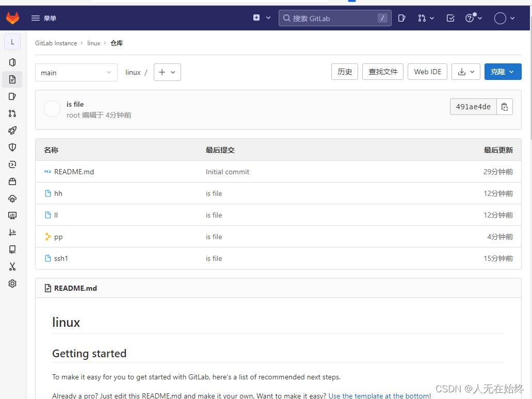Image resolution: width=532 pixels, height=399 pixels.
Task: Open the user avatar menu
Action: (x=505, y=19)
